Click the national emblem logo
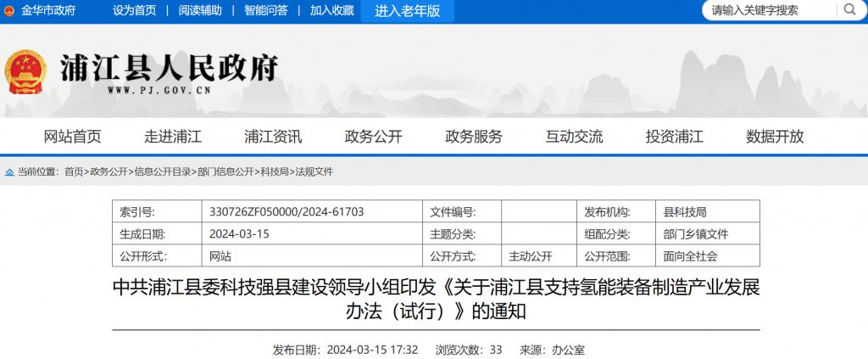The height and width of the screenshot is (359, 868). 25,72
